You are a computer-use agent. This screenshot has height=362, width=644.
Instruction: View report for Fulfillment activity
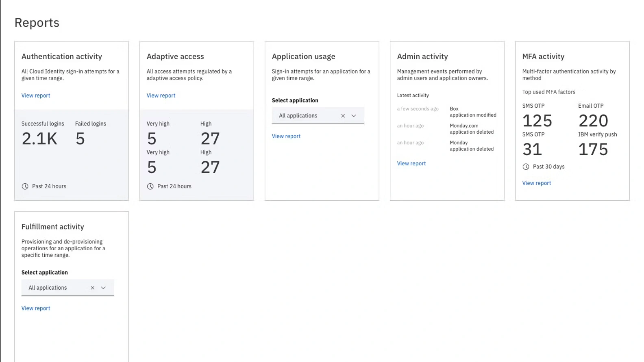[x=36, y=308]
